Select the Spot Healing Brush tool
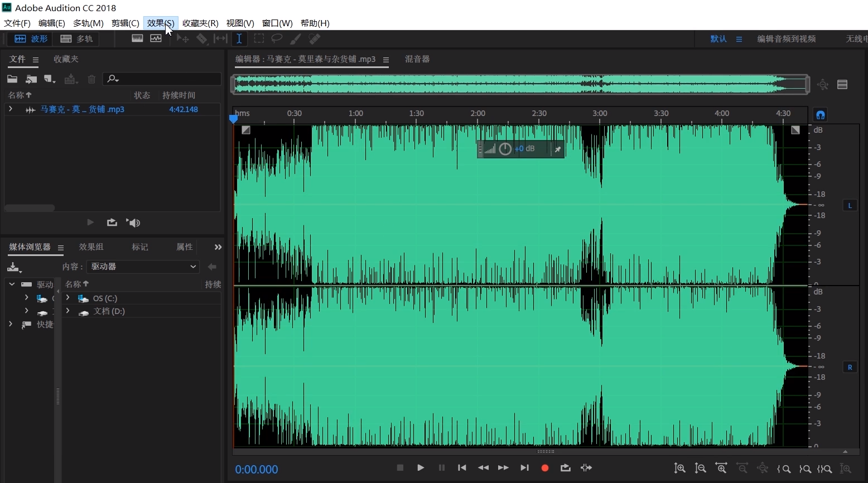868x483 pixels. (314, 38)
